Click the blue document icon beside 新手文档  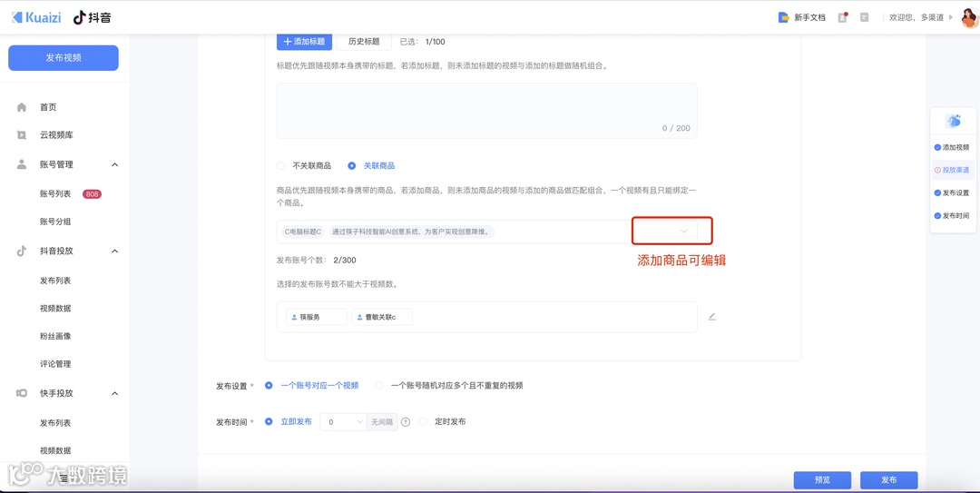[x=783, y=17]
